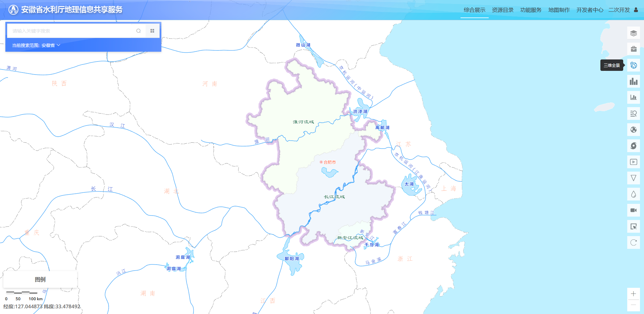Click the video camera monitoring icon
Image resolution: width=644 pixels, height=314 pixels.
[x=634, y=210]
